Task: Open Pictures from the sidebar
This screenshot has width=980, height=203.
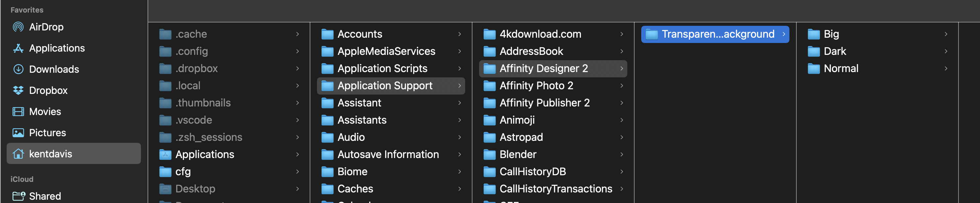Action: point(48,133)
